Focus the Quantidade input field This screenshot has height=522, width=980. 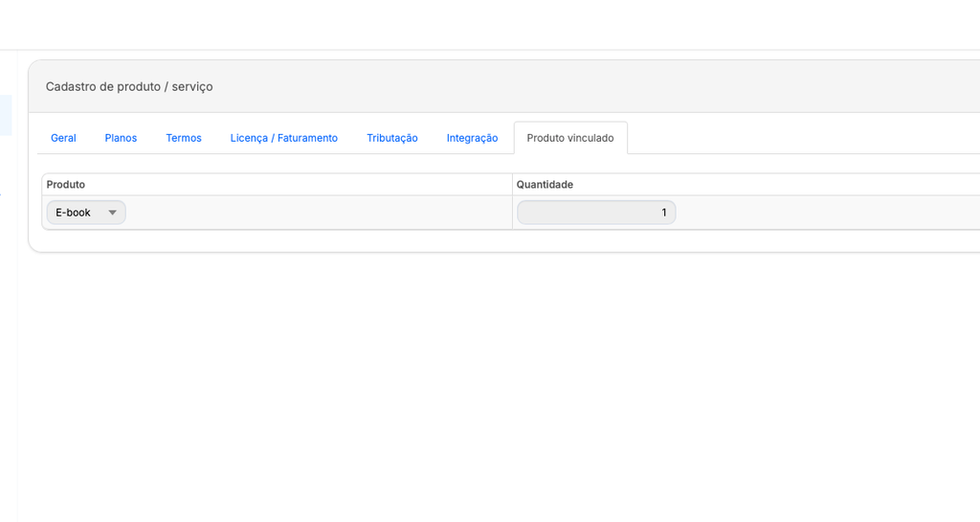595,213
